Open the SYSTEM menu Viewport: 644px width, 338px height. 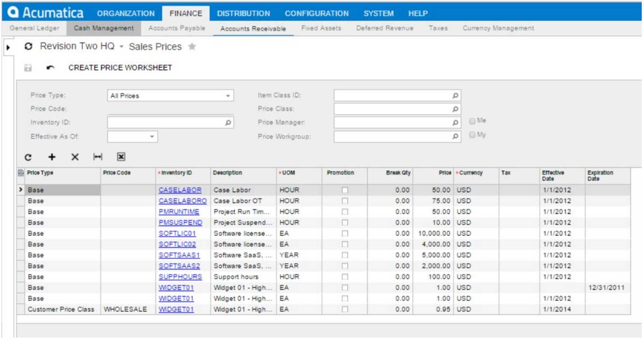[379, 14]
